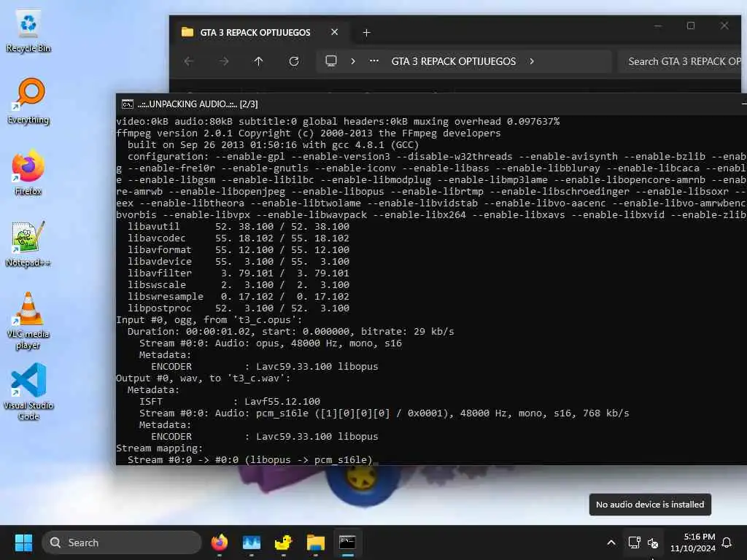Click the libavcodec version line
Screen dimensions: 747x560
(x=239, y=238)
